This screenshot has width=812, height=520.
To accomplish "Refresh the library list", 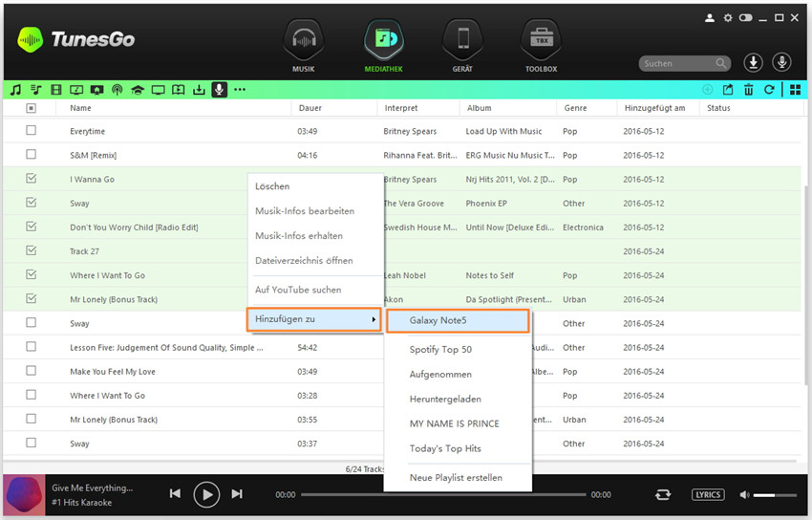I will tap(770, 90).
